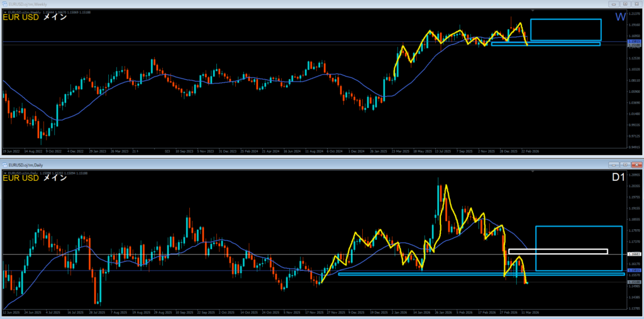Click the EURUSD Daily window title icon

coord(4,165)
